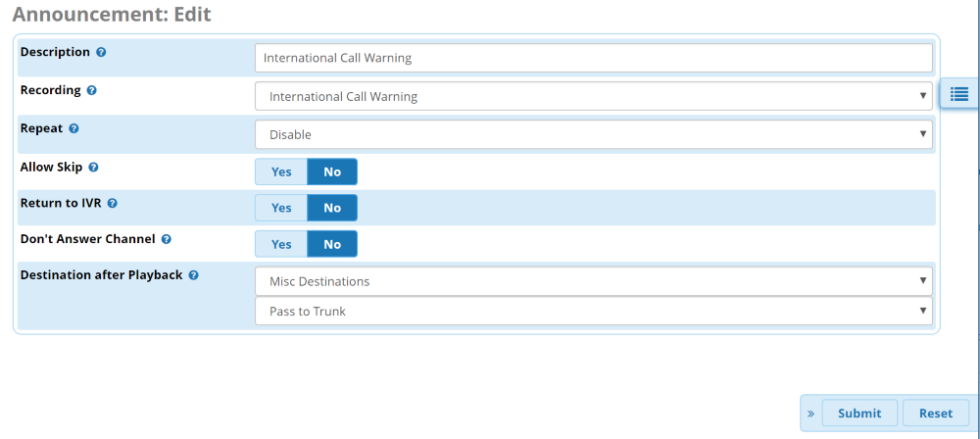
Task: Click into the Description text field
Action: 593,58
